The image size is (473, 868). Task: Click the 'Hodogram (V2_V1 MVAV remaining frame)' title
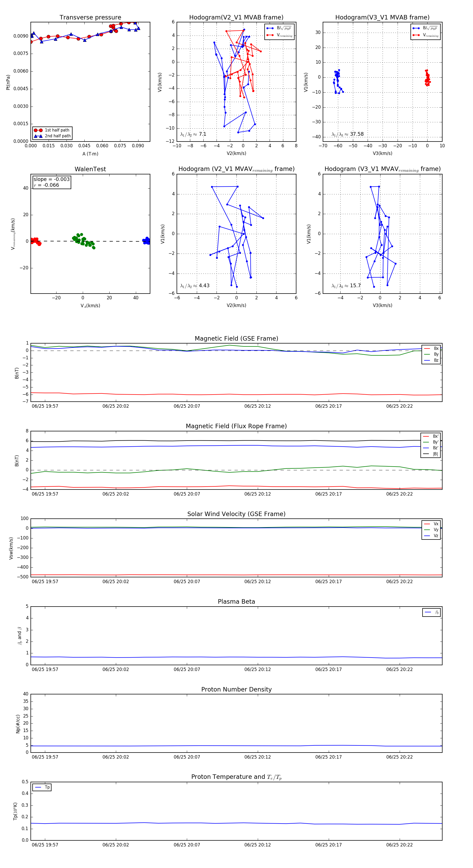tap(236, 169)
